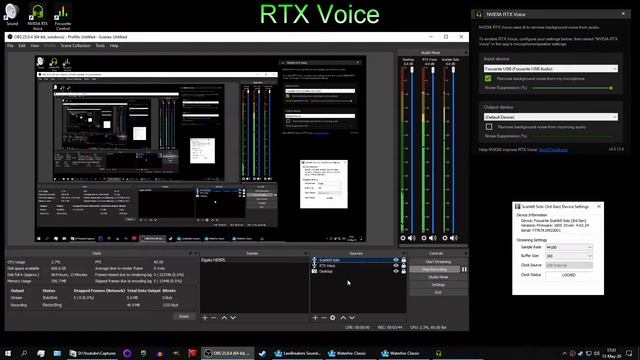Open Steam from the taskbar
The height and width of the screenshot is (360, 640).
click(262, 353)
